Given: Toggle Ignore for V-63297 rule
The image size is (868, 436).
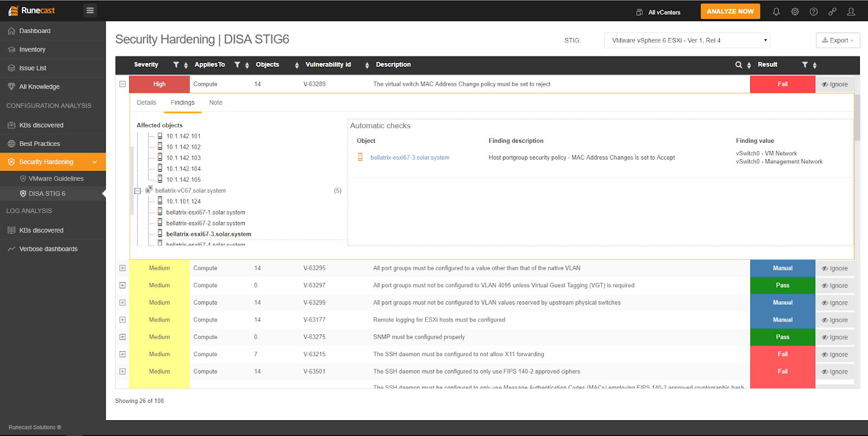Looking at the screenshot, I should point(835,286).
